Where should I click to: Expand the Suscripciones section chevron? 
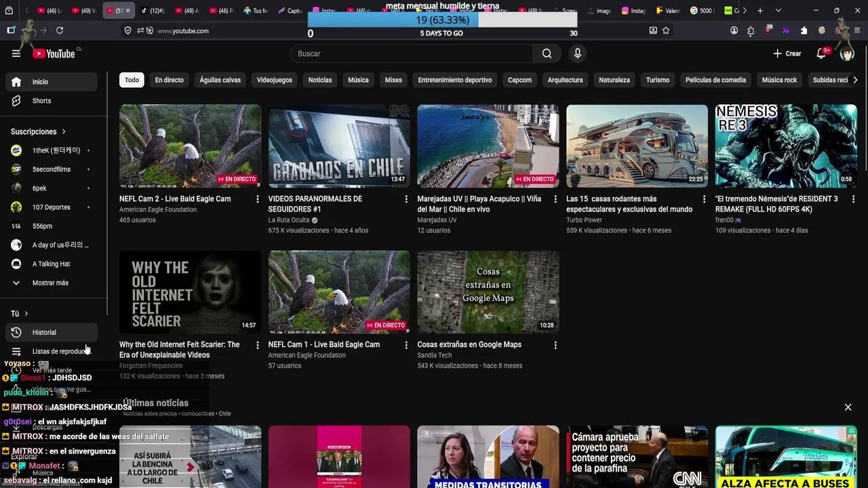(64, 132)
